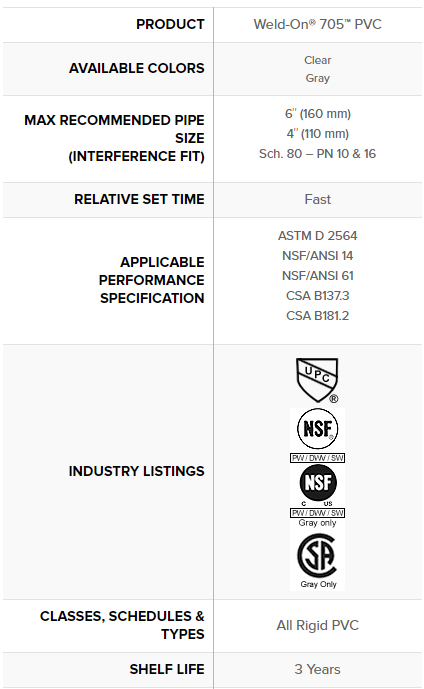Click the UPC shield certification logo

[x=317, y=380]
